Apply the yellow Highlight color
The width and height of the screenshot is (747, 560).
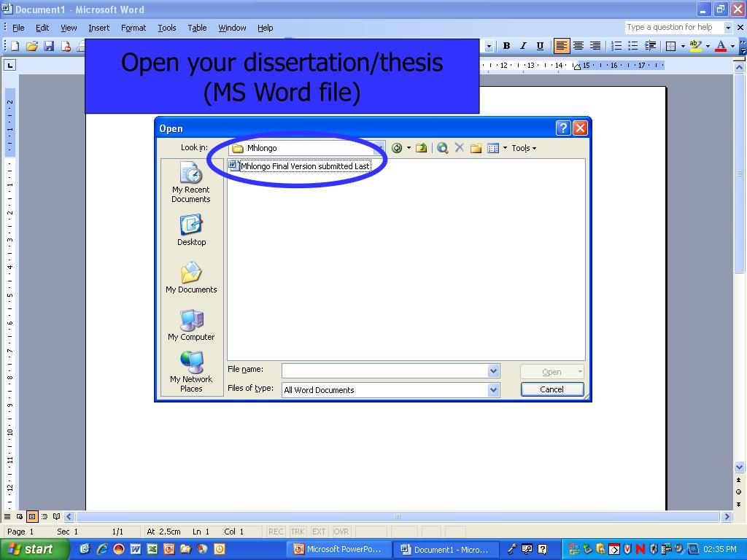(x=695, y=46)
